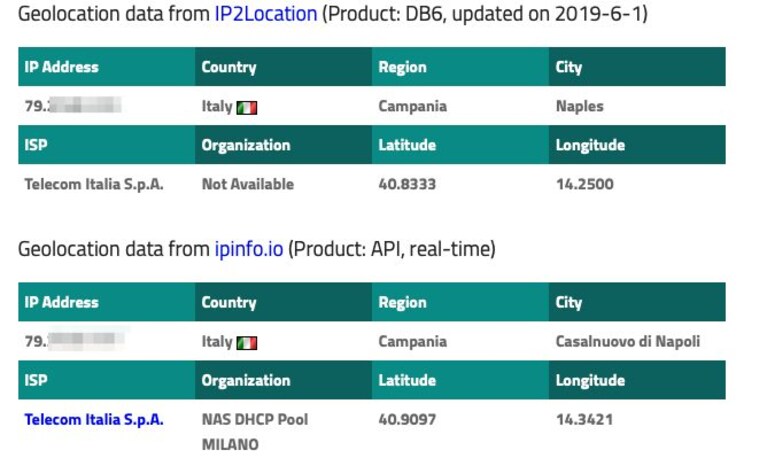Click the Italy flag icon in ipinfo.io table
This screenshot has width=767, height=458.
[247, 343]
